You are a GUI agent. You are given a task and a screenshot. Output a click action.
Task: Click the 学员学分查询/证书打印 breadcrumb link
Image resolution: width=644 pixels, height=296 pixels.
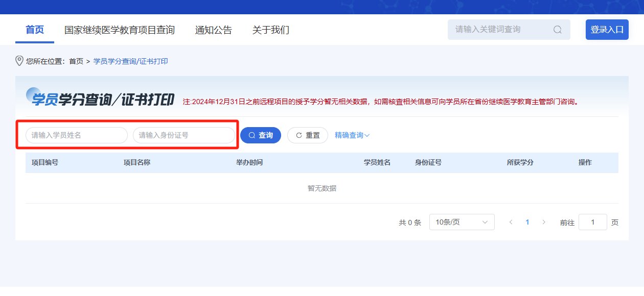(131, 61)
